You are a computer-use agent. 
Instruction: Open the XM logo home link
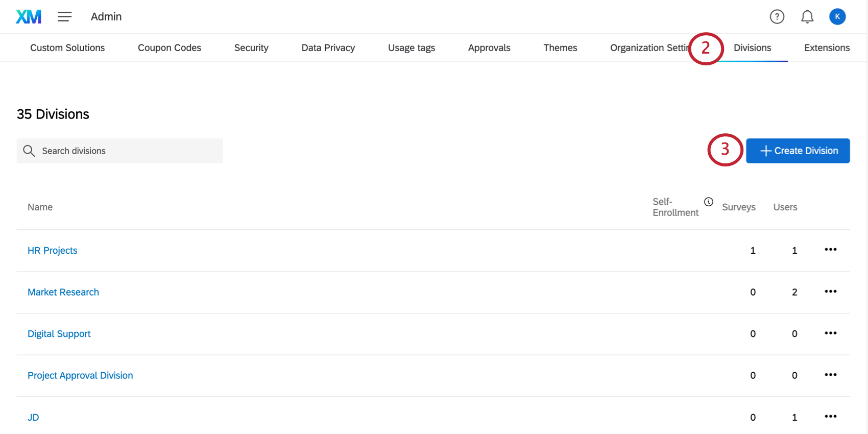pyautogui.click(x=29, y=17)
